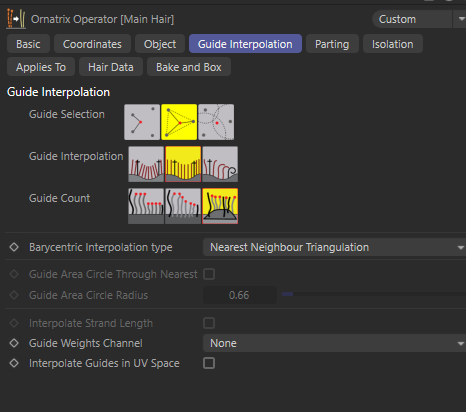Viewport: 466px width, 412px height.
Task: Click the Guide Selection label
Action: point(67,114)
